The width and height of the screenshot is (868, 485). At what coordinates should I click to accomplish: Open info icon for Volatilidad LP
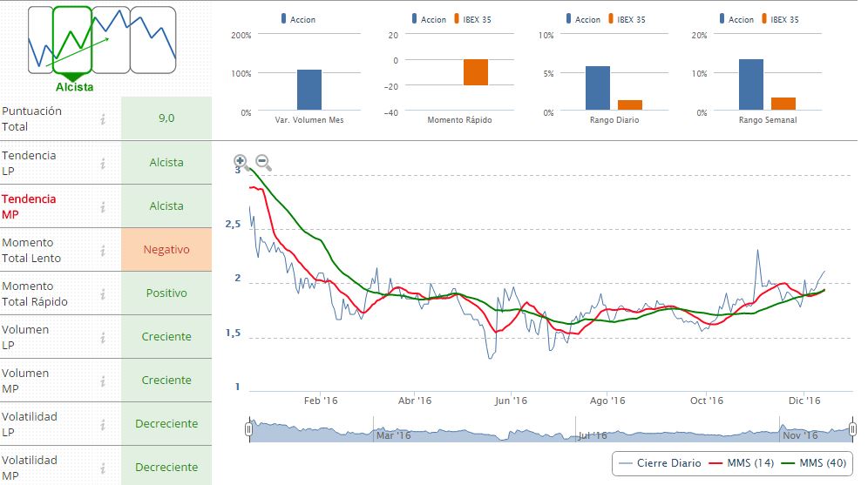click(103, 424)
